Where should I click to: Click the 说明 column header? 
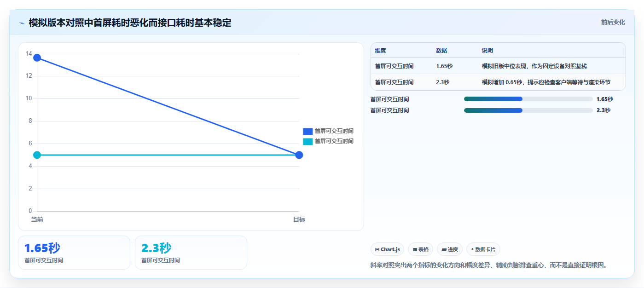tap(487, 51)
